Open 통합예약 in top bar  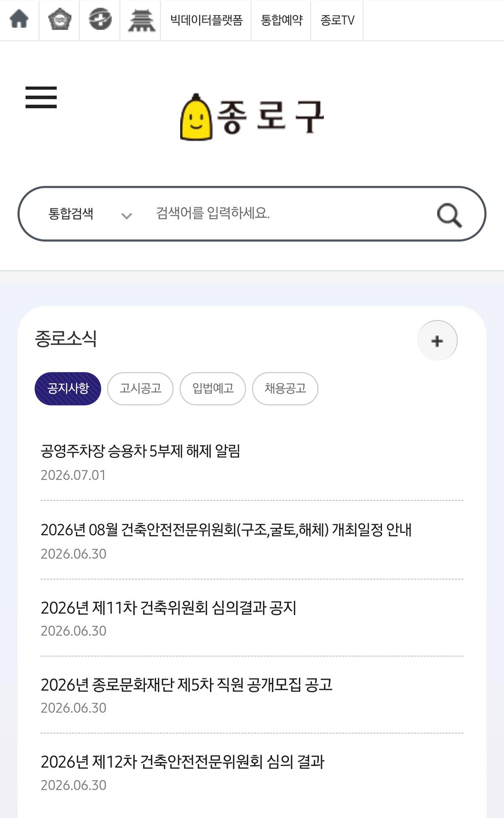click(281, 20)
